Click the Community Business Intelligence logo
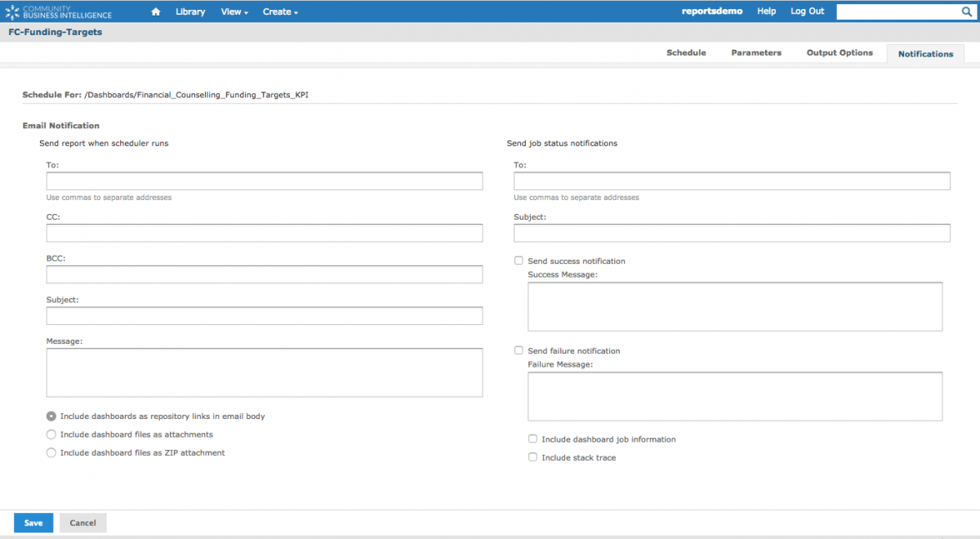980x539 pixels. 59,11
